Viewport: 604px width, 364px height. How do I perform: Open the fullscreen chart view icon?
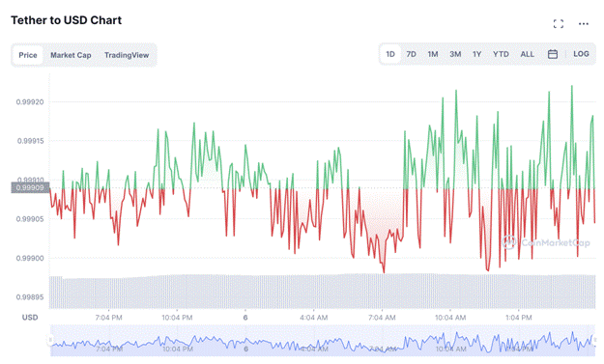(x=559, y=24)
